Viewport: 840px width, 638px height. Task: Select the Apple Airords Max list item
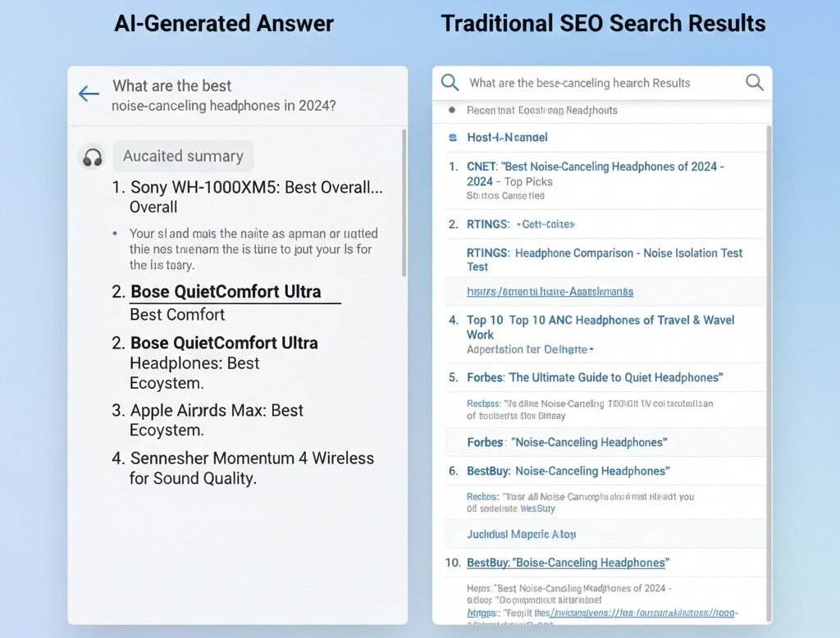217,411
